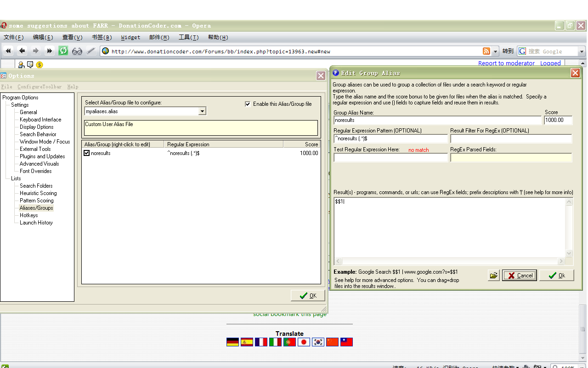The height and width of the screenshot is (368, 588).
Task: Select Plugins and Updates tree item
Action: (42, 156)
